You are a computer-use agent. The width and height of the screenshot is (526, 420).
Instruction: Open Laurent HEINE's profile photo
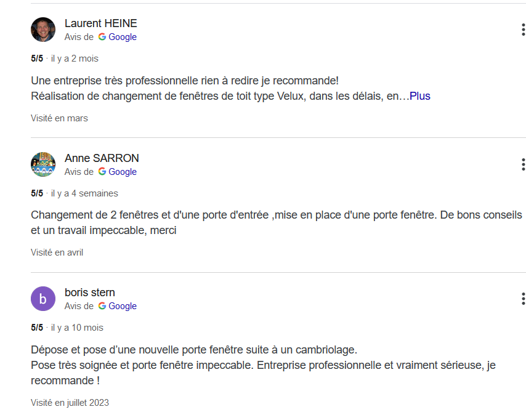[x=43, y=30]
